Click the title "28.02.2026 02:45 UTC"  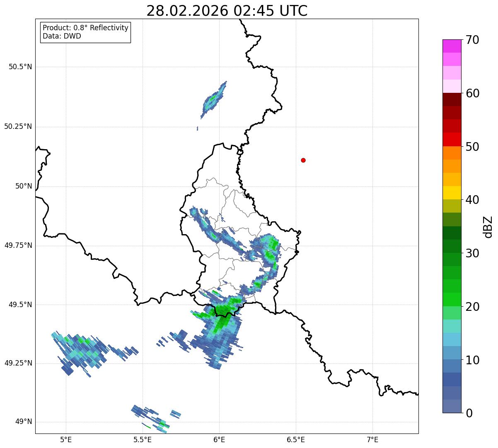(x=227, y=11)
